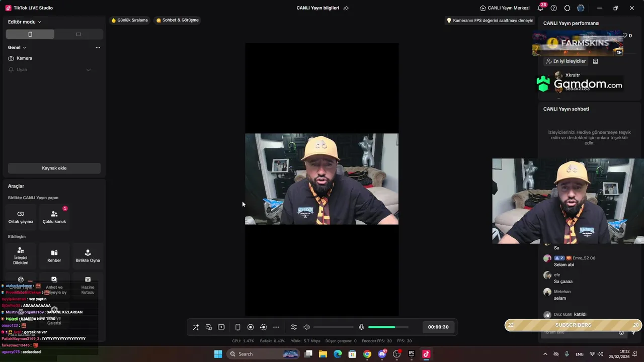Open CANLI Yayın Merkezi
Image resolution: width=644 pixels, height=362 pixels.
tap(505, 8)
